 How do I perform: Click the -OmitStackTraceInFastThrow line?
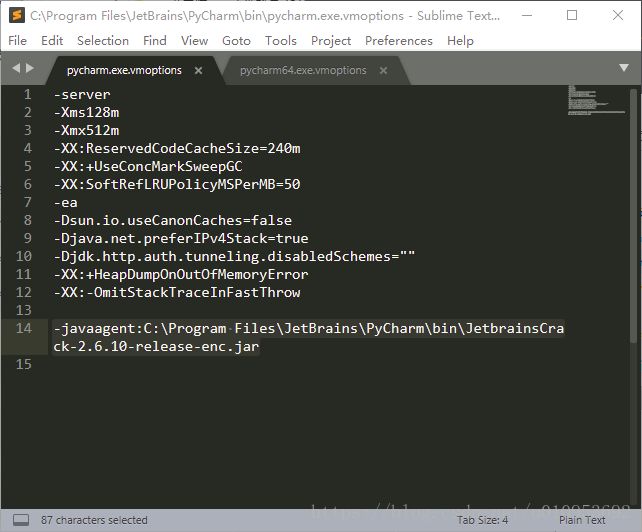(177, 293)
